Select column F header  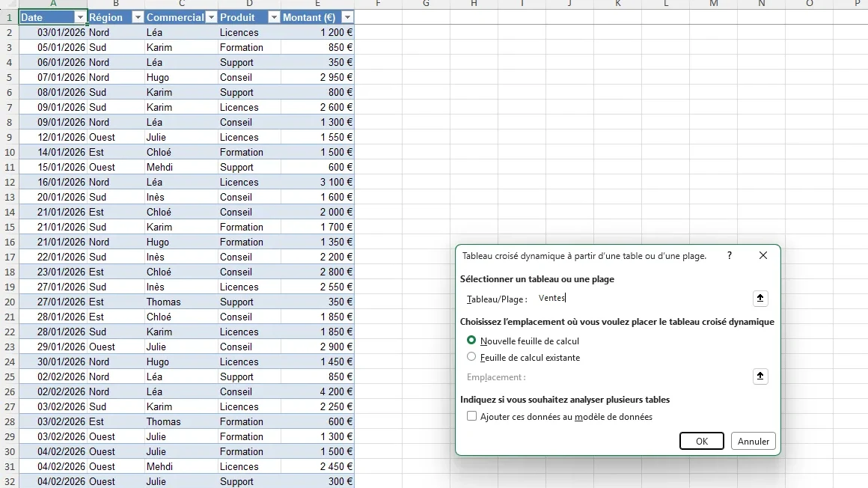click(378, 4)
